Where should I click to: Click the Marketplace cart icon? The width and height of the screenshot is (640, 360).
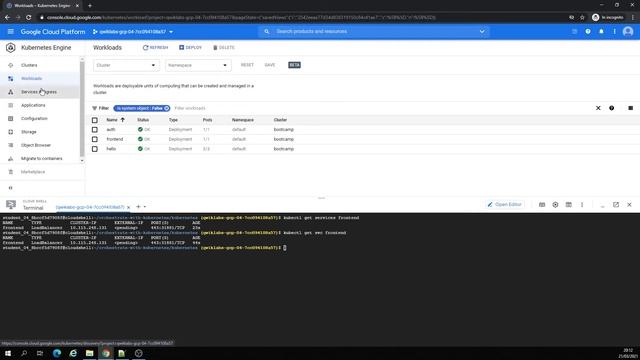click(x=11, y=172)
